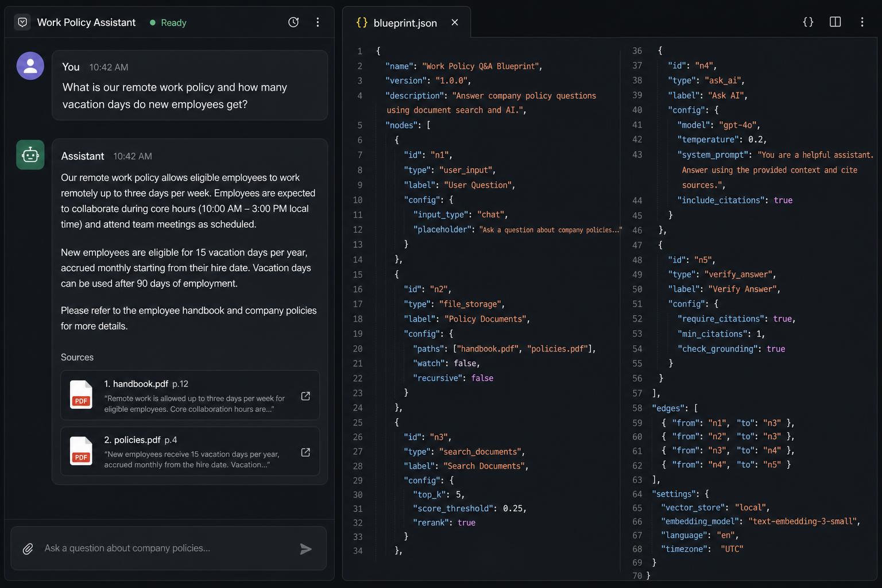Screen dimensions: 882x588
Task: Click the Work Policy Assistant title text
Action: tap(86, 22)
